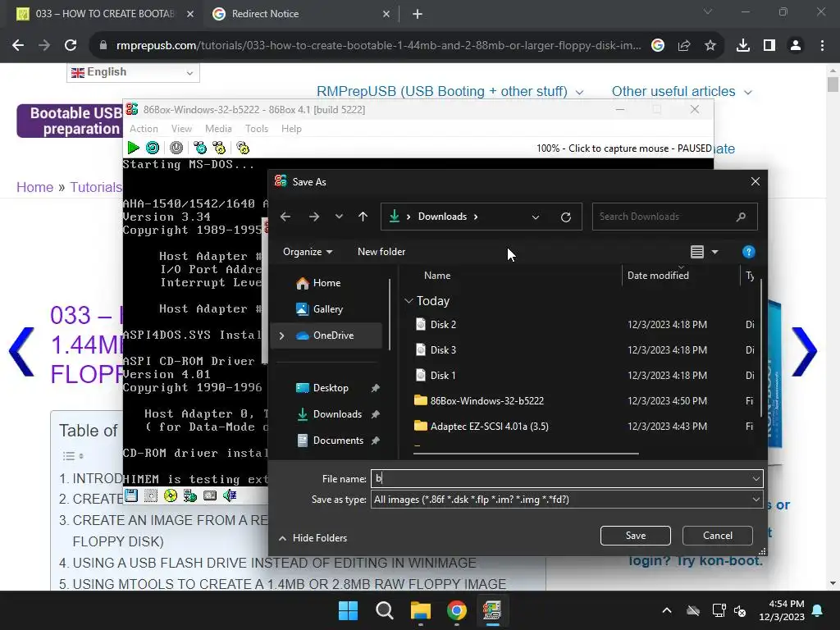Refresh the Downloads folder listing

click(x=566, y=217)
